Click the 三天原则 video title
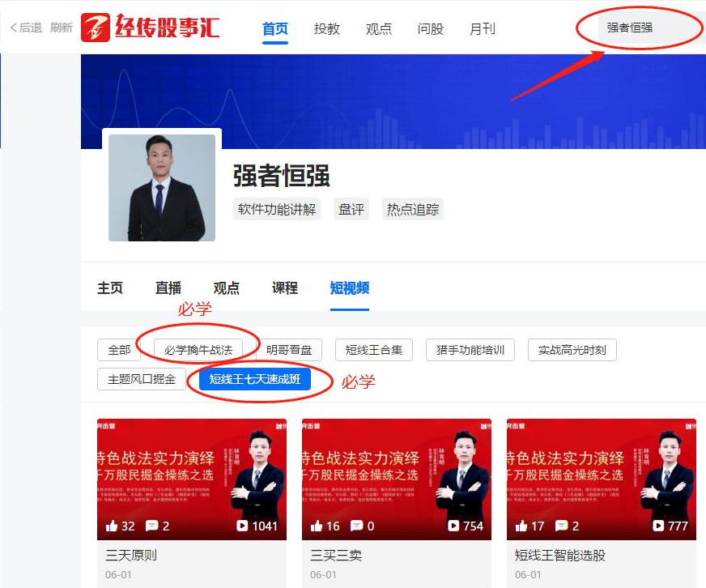 pos(131,555)
